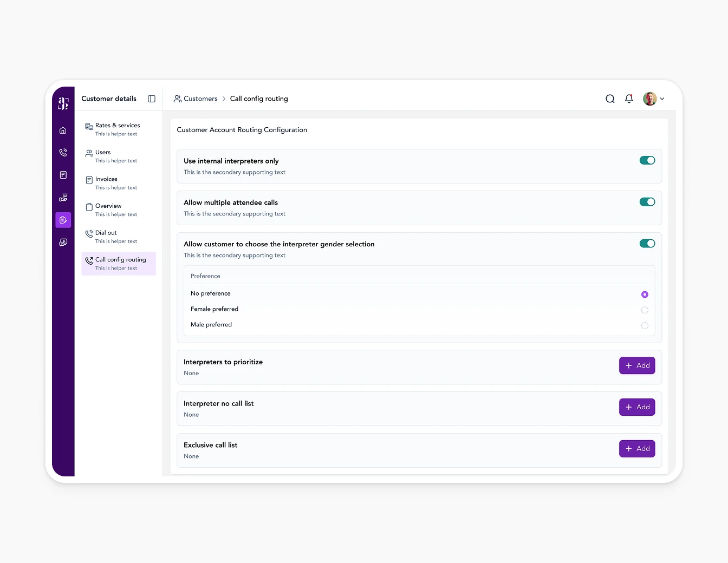This screenshot has width=728, height=563.
Task: Click the hand-with-coin payments icon in sidebar
Action: point(63,197)
